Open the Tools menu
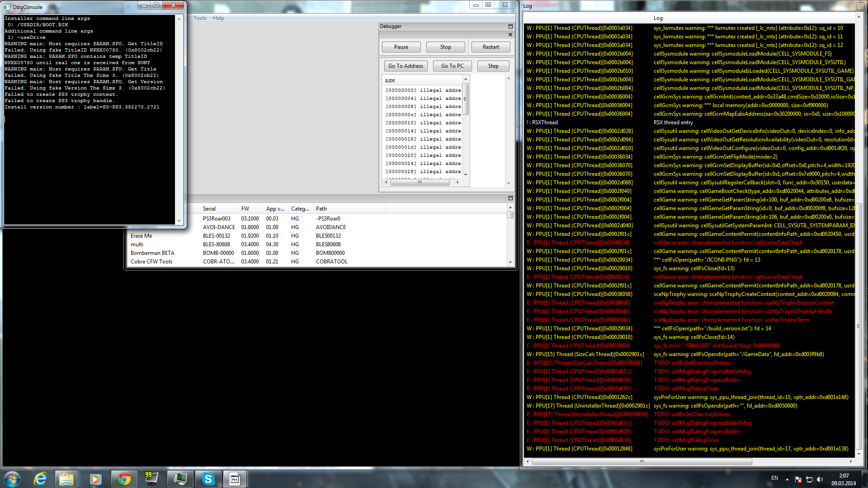This screenshot has width=868, height=488. coord(200,18)
